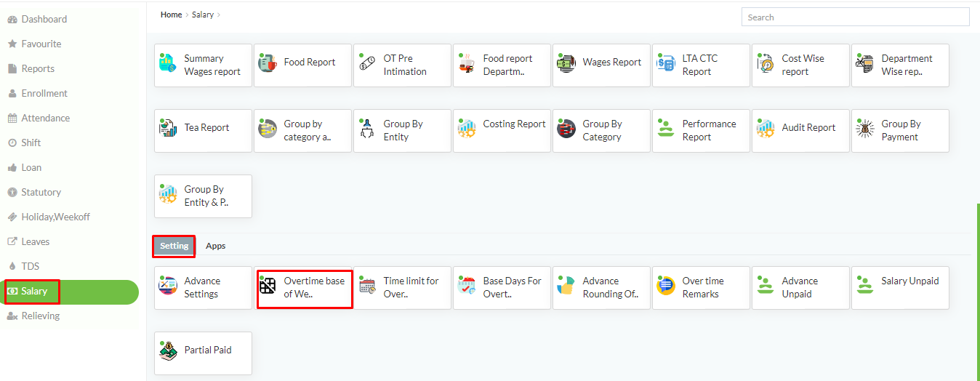
Task: Open the Advance Rounding Of.. icon
Action: [x=566, y=286]
